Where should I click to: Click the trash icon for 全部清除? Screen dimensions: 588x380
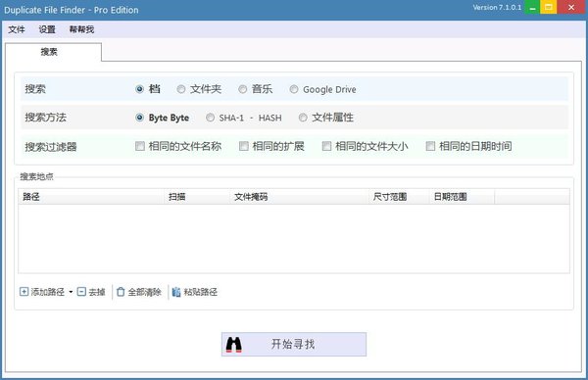coord(121,292)
